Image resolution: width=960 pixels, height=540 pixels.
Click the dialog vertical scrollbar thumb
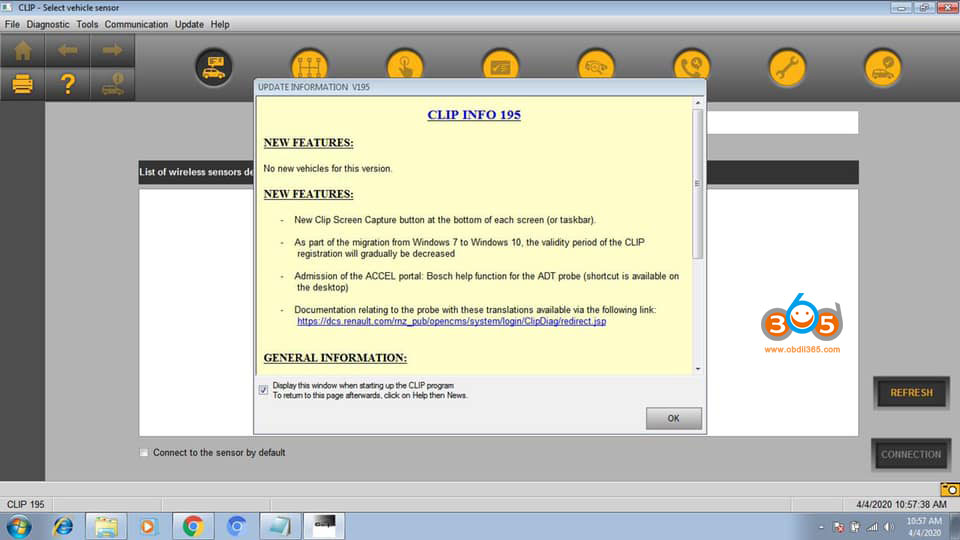point(698,184)
